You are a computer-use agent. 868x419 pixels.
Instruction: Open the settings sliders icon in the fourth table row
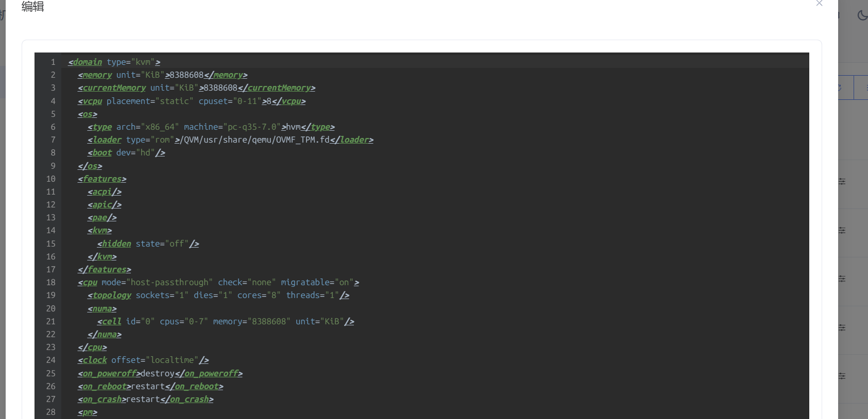[x=842, y=327]
